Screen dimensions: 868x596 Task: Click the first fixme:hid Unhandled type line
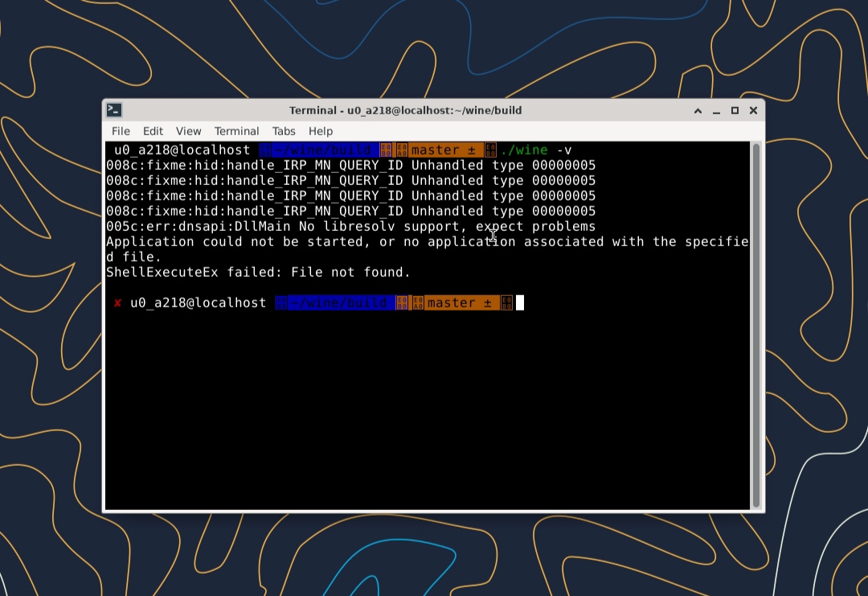350,166
